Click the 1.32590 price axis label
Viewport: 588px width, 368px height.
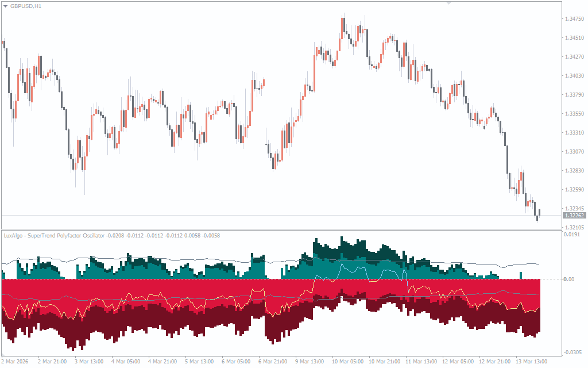pos(574,190)
